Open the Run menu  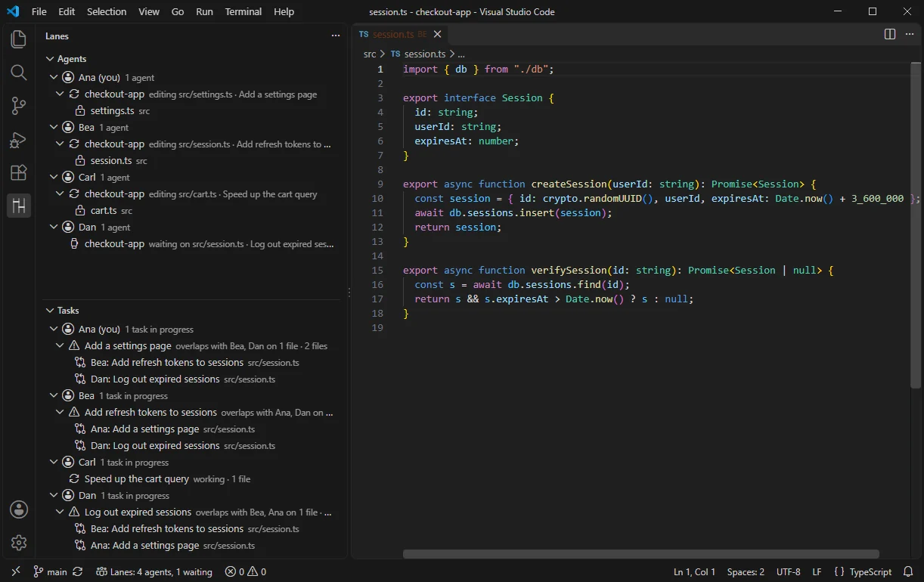pos(204,11)
